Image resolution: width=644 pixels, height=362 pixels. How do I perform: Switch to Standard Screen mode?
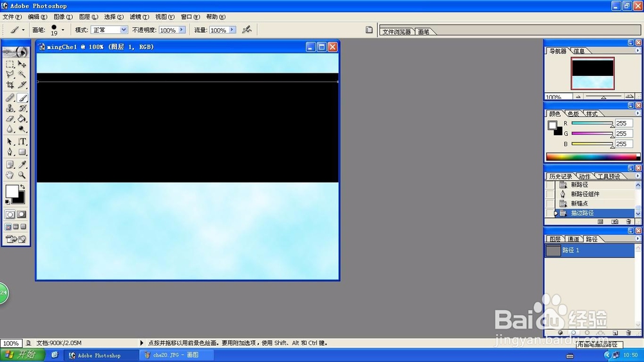click(x=8, y=227)
